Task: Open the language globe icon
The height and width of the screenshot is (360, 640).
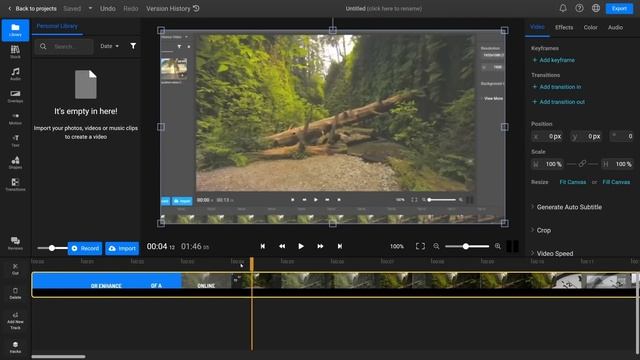Action: point(596,8)
